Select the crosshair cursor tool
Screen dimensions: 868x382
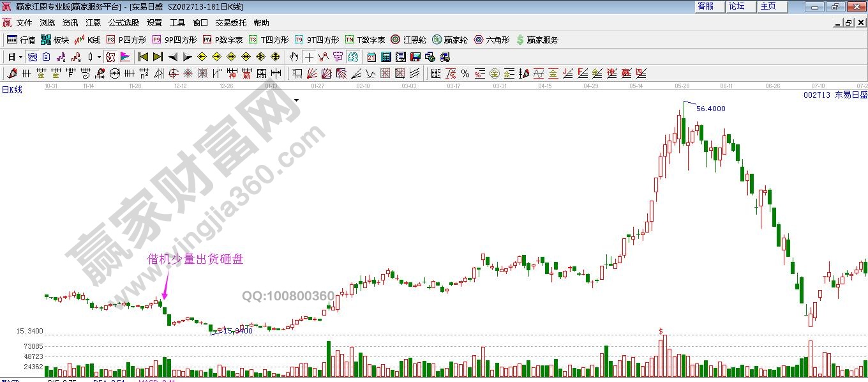309,57
